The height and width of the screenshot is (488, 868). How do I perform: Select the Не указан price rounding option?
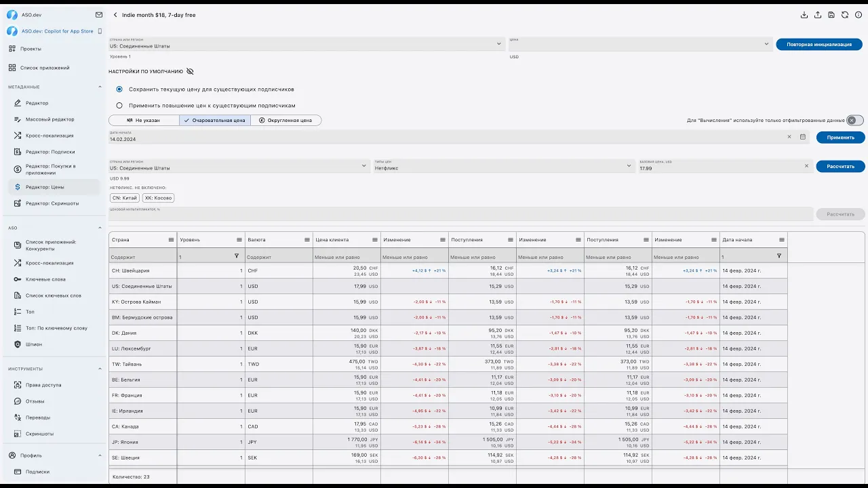coord(144,120)
